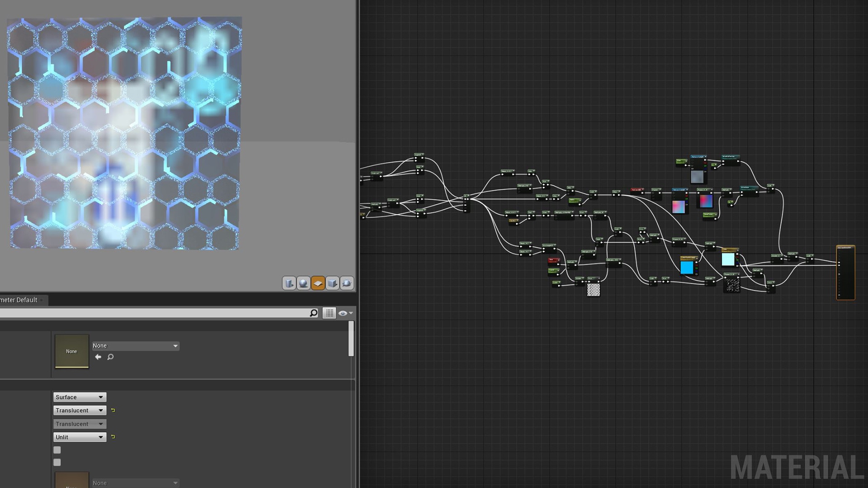Viewport: 868px width, 488px height.
Task: Click the None asset selection combo box
Action: tap(135, 345)
